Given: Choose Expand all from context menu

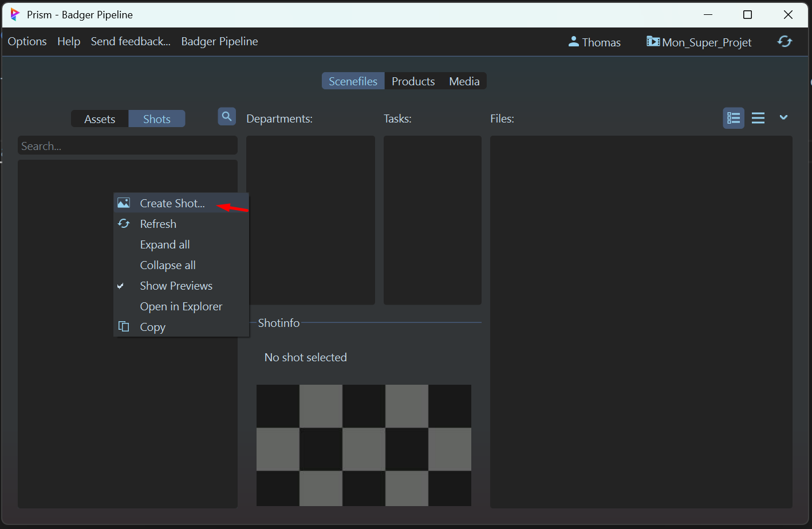Looking at the screenshot, I should coord(165,244).
